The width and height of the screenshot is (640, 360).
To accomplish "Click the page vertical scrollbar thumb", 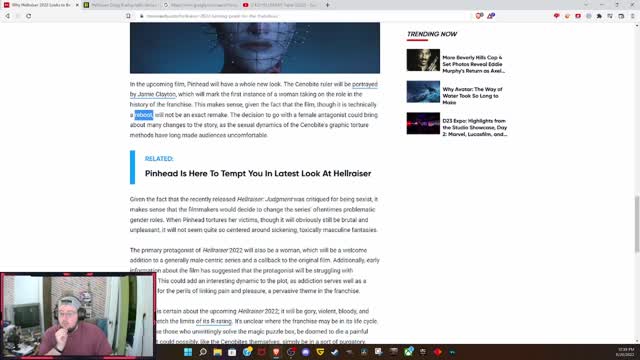I will tap(637, 224).
